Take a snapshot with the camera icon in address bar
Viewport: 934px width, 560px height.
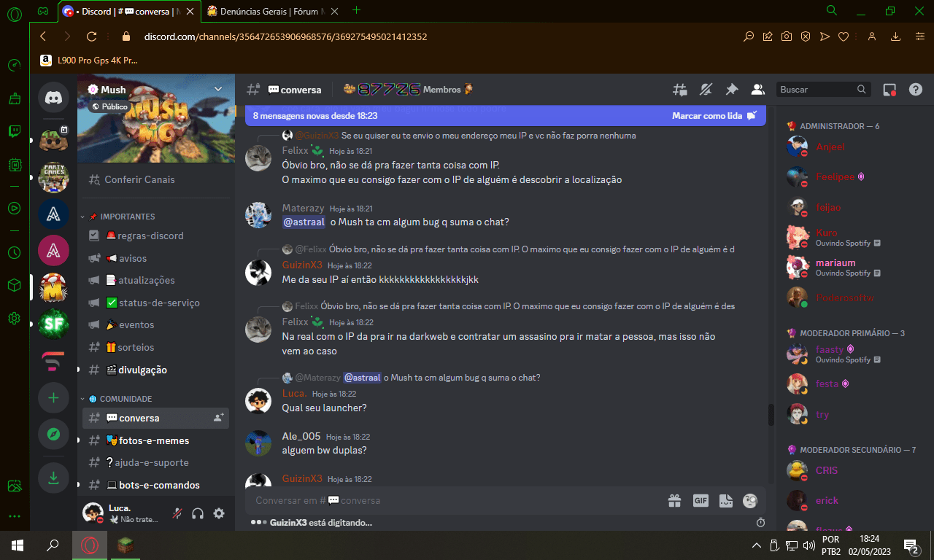[x=787, y=36]
